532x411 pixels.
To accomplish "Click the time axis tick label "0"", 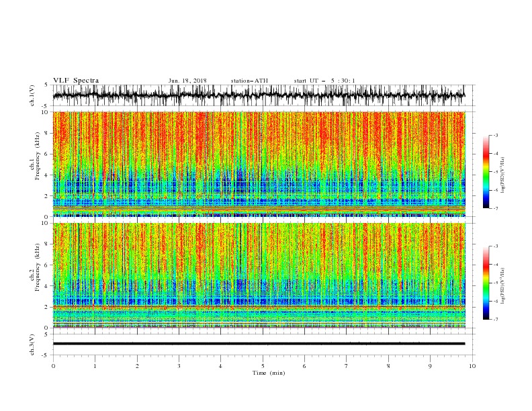I will pos(53,366).
